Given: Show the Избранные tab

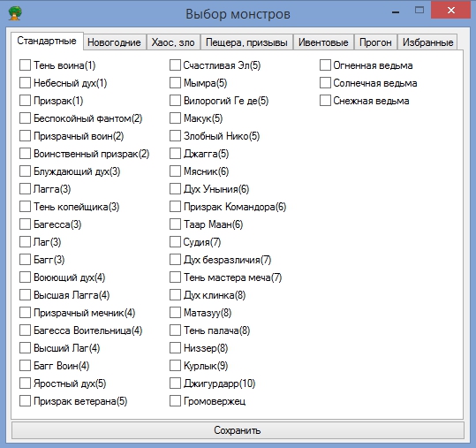Looking at the screenshot, I should [427, 42].
